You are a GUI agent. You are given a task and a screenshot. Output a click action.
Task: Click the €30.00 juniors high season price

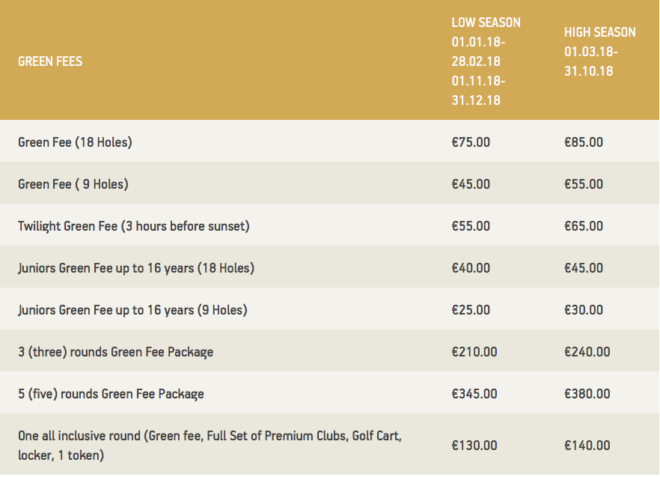pyautogui.click(x=583, y=310)
